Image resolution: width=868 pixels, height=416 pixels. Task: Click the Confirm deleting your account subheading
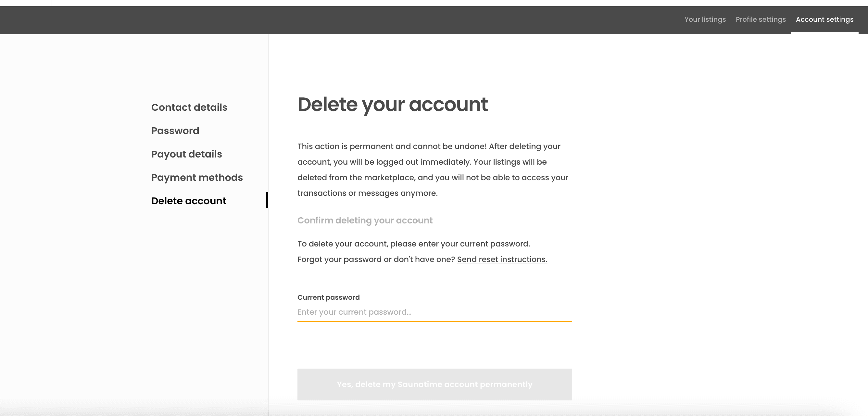[x=365, y=220]
